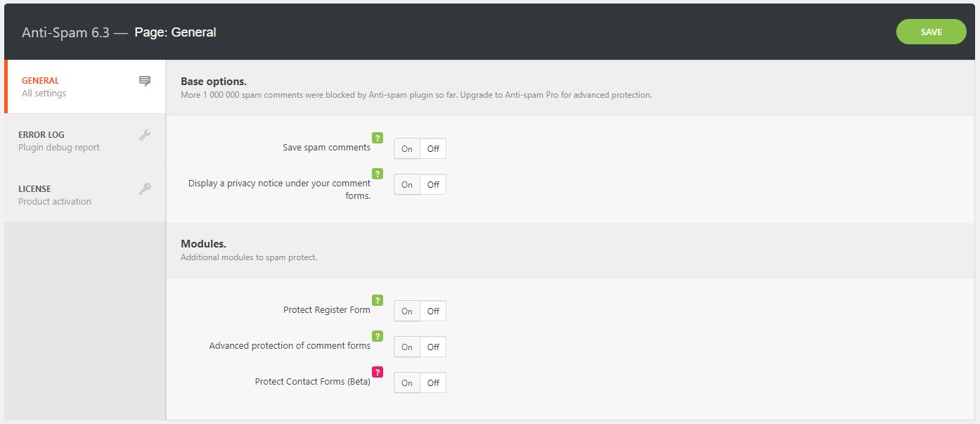Image resolution: width=980 pixels, height=424 pixels.
Task: Disable Protect Register Form
Action: pyautogui.click(x=432, y=311)
